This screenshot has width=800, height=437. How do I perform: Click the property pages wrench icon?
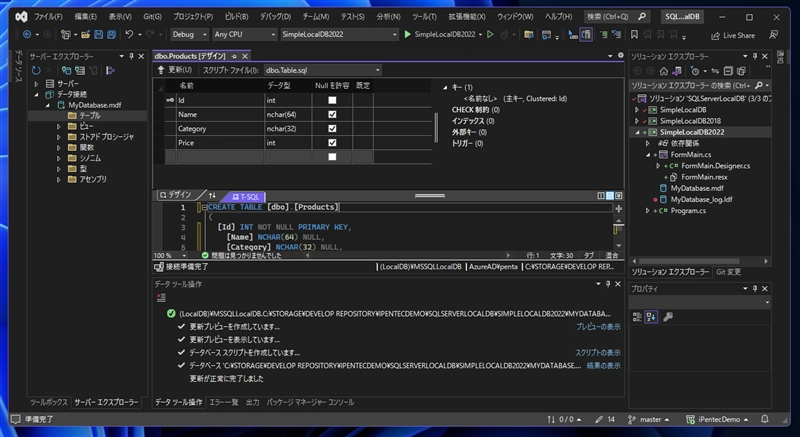click(668, 317)
